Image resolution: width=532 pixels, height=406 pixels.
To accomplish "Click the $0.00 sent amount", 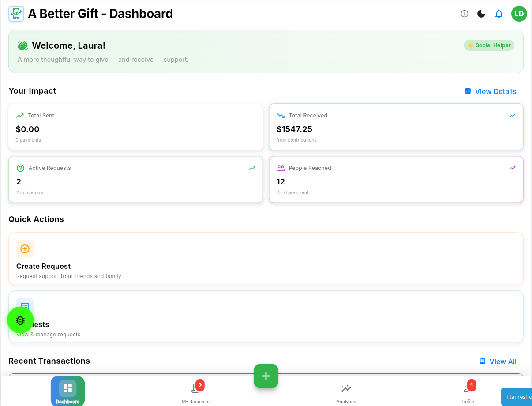I will click(27, 129).
